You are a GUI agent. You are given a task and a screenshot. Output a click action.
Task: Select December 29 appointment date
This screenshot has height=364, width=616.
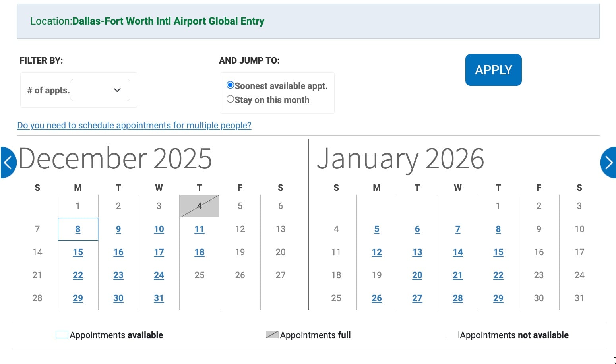tap(78, 298)
